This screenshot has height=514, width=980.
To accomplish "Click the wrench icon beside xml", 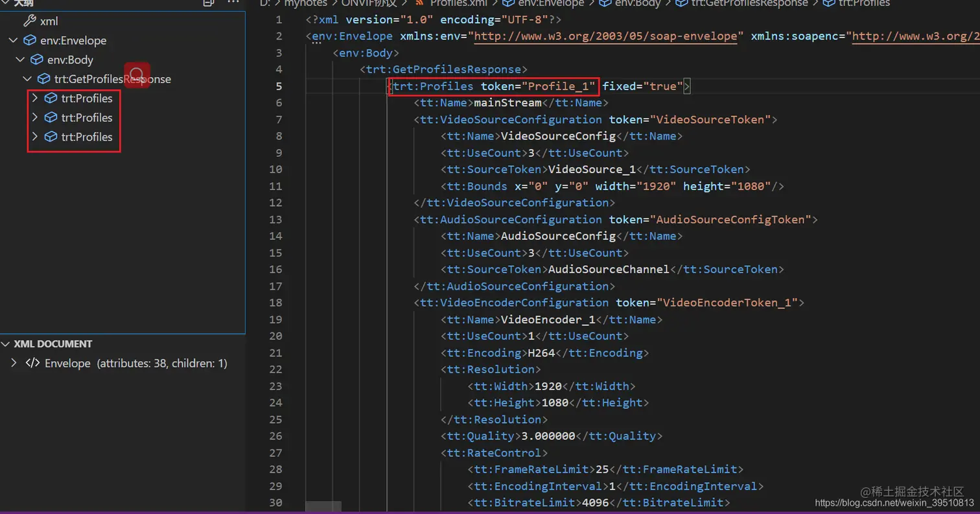I will 29,21.
